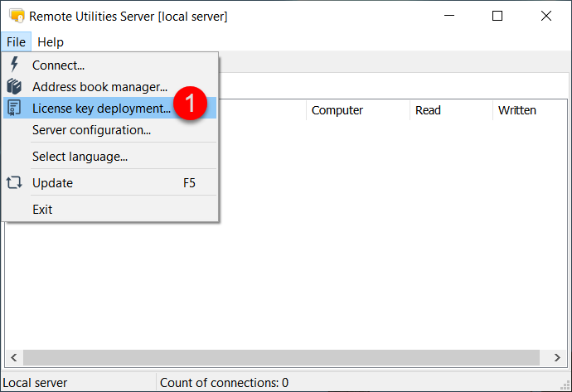Close the Remote Utilities Server window
572x392 pixels.
coord(546,16)
